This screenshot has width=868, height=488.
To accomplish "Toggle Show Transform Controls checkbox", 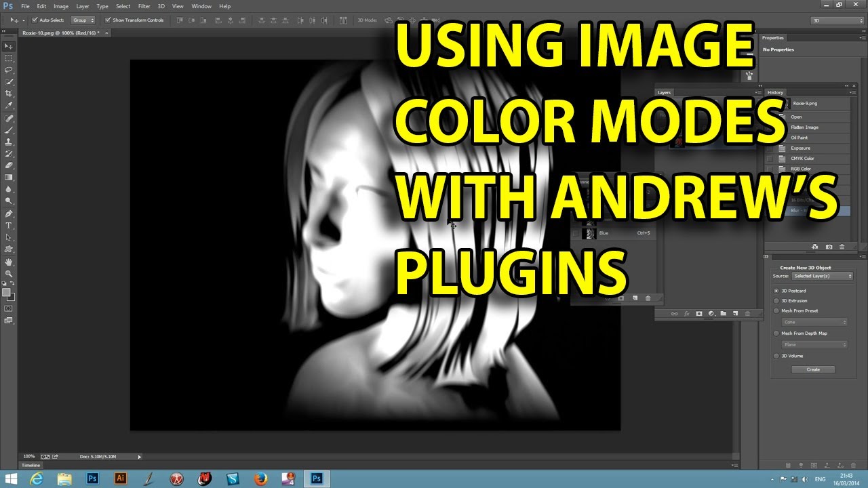I will [x=108, y=20].
